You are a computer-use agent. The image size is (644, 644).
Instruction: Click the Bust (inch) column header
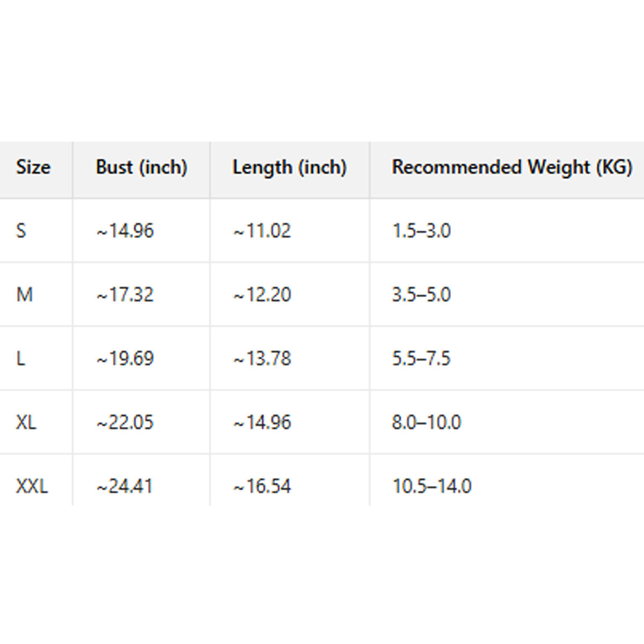pos(141,167)
